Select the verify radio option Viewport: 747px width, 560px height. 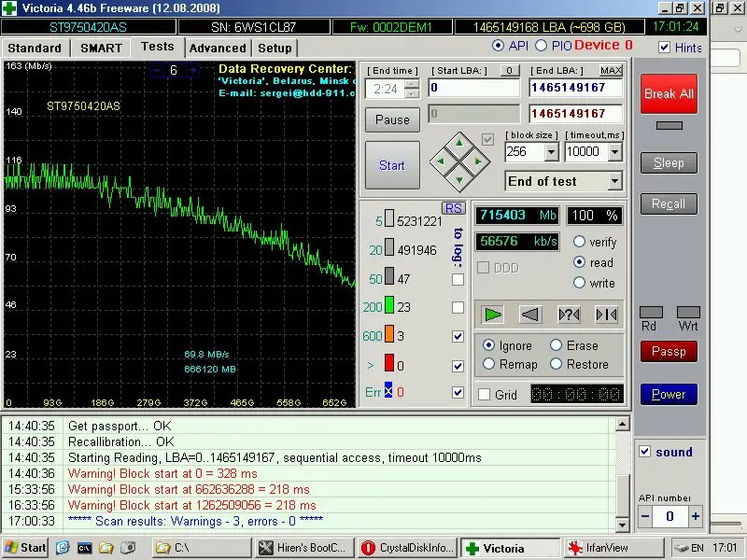[x=579, y=242]
